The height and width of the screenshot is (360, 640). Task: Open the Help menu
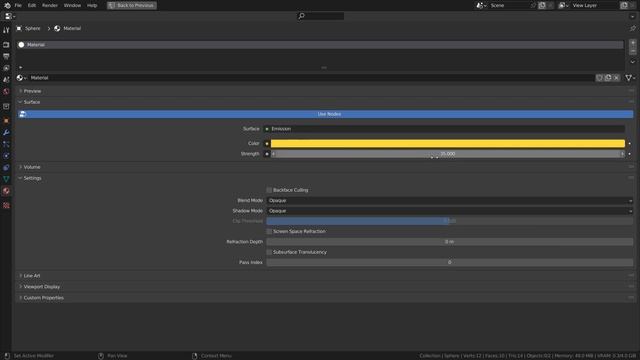tap(92, 5)
